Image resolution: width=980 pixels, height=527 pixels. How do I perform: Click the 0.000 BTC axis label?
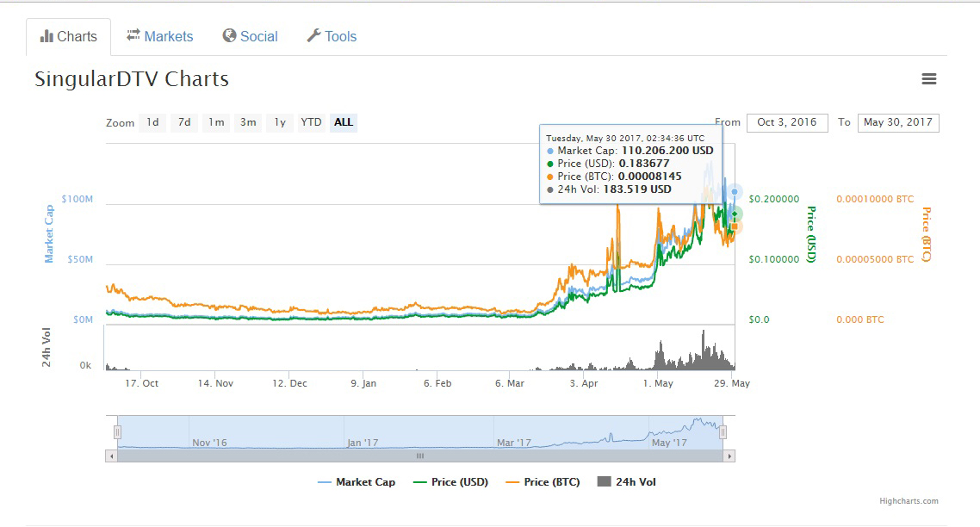tap(860, 319)
